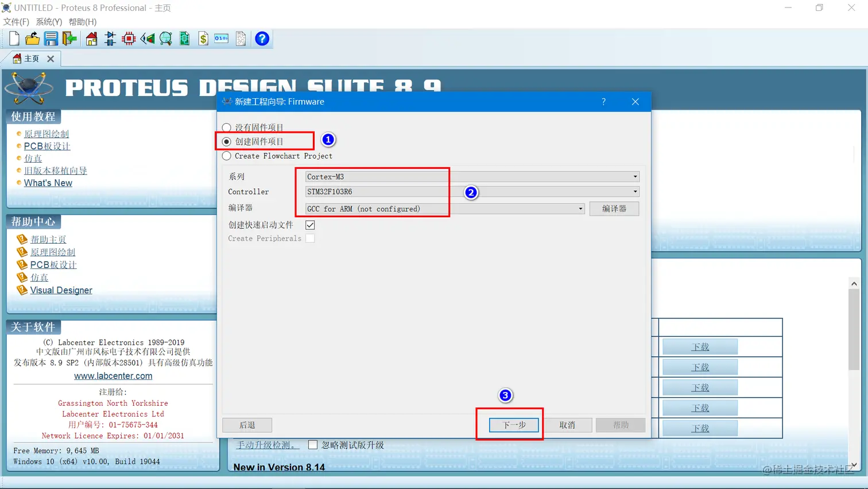
Task: Open the 3D Visualizer icon
Action: 148,38
